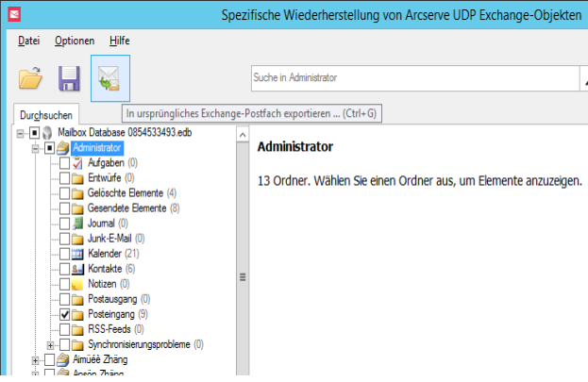Click the Postausgang folder icon

click(x=77, y=299)
